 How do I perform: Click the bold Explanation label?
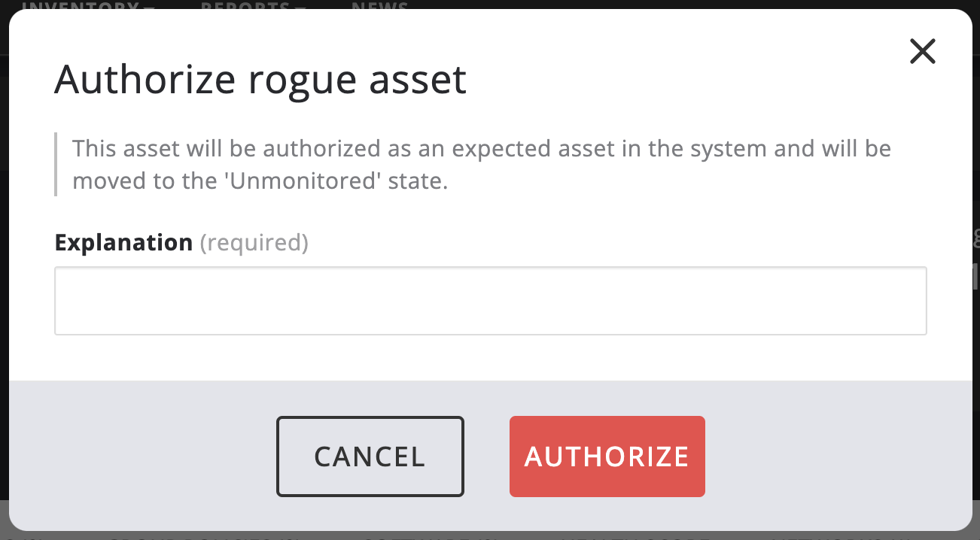pos(123,242)
